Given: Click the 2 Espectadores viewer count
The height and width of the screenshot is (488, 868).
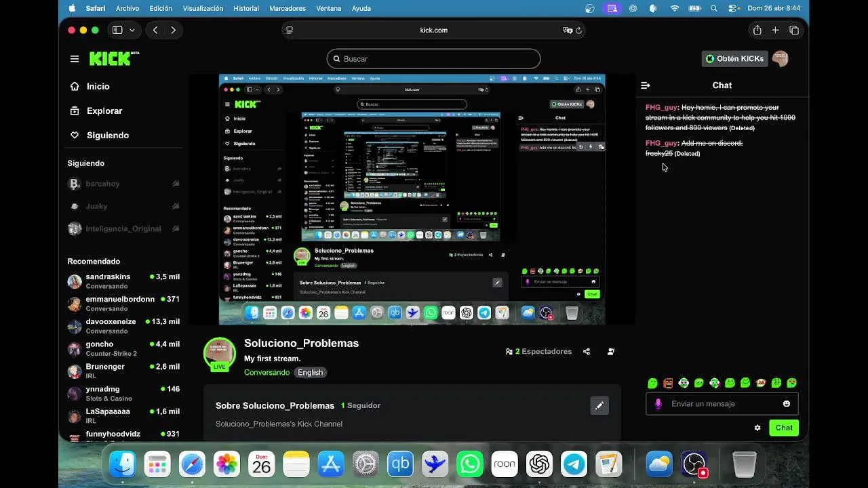Looking at the screenshot, I should click(x=538, y=352).
